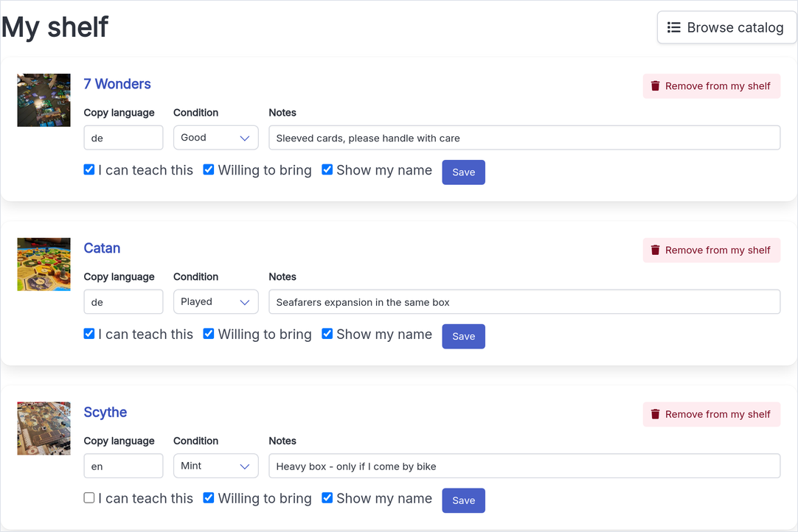Open the Catan game link

[102, 248]
